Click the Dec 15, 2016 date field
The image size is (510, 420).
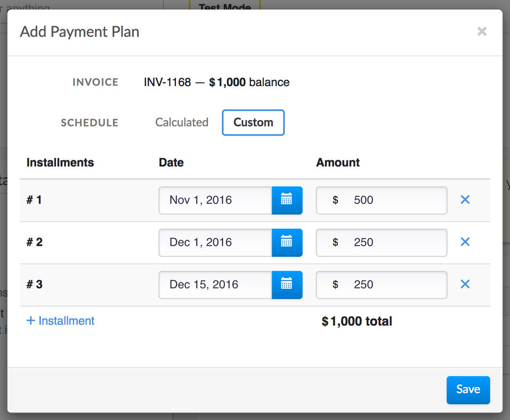pos(215,285)
